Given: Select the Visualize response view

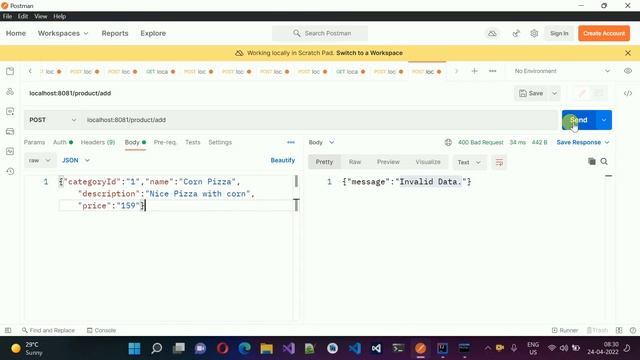Looking at the screenshot, I should [x=428, y=162].
